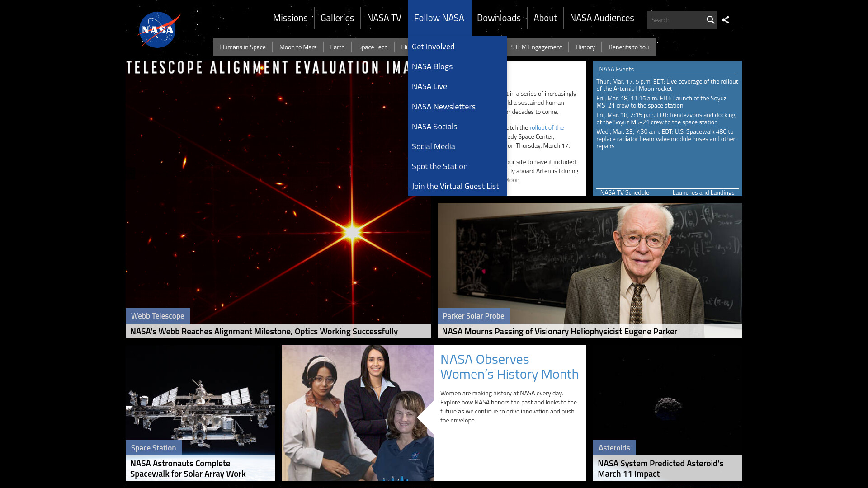This screenshot has height=488, width=868.
Task: Open the share icon beside search
Action: [726, 20]
